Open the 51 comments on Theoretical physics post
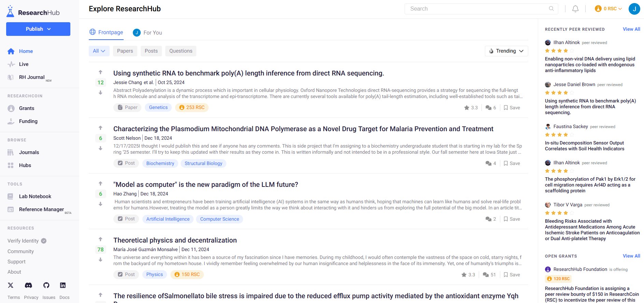Screen dimensions: 644x303 [x=489, y=275]
